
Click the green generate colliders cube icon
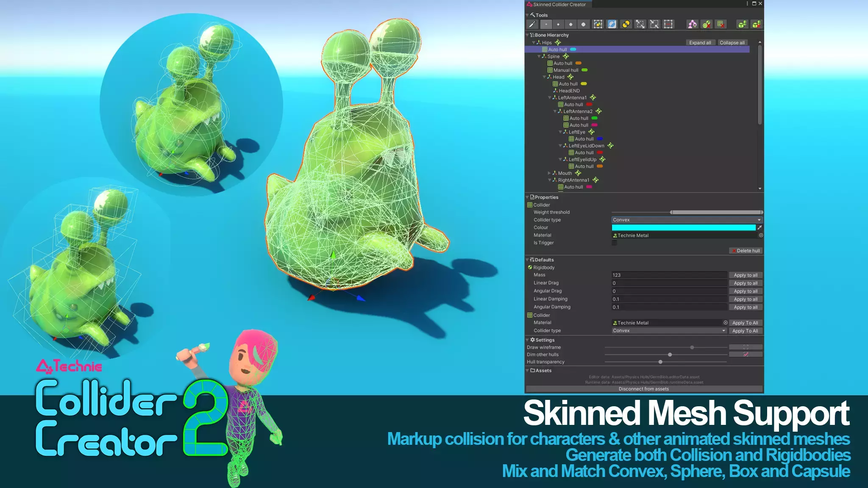[742, 25]
